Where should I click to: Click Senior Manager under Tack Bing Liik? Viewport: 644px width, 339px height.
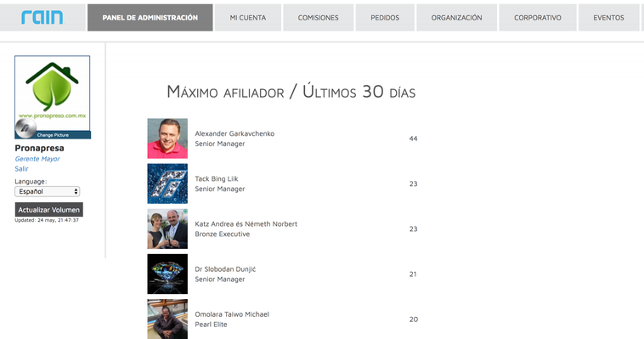(220, 189)
